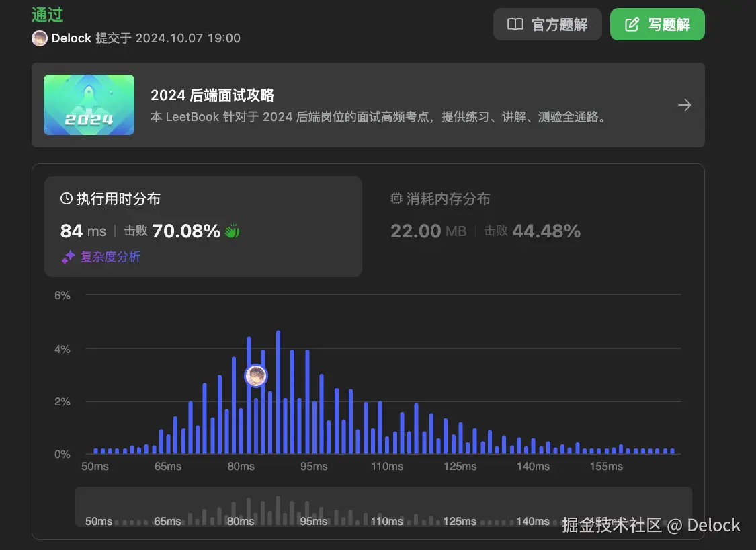Click the pen icon inside 写题解 button
Image resolution: width=756 pixels, height=550 pixels.
631,24
